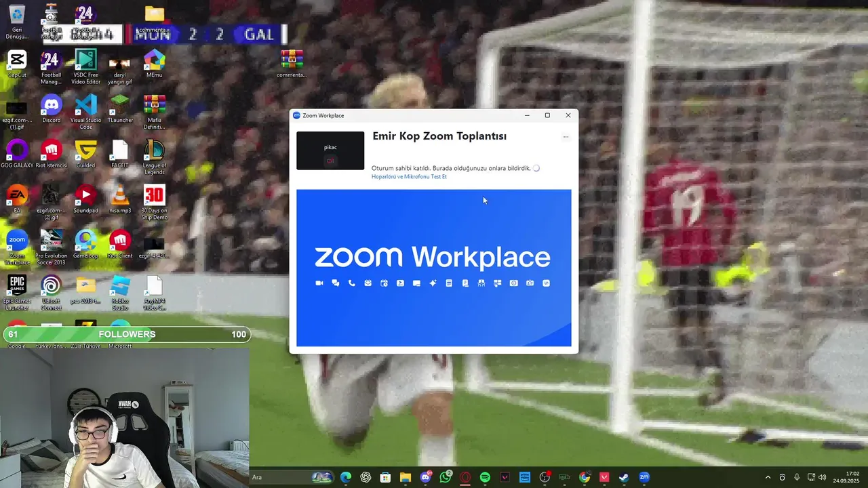
Task: Expand the hidden system tray icons chevron
Action: click(x=768, y=477)
